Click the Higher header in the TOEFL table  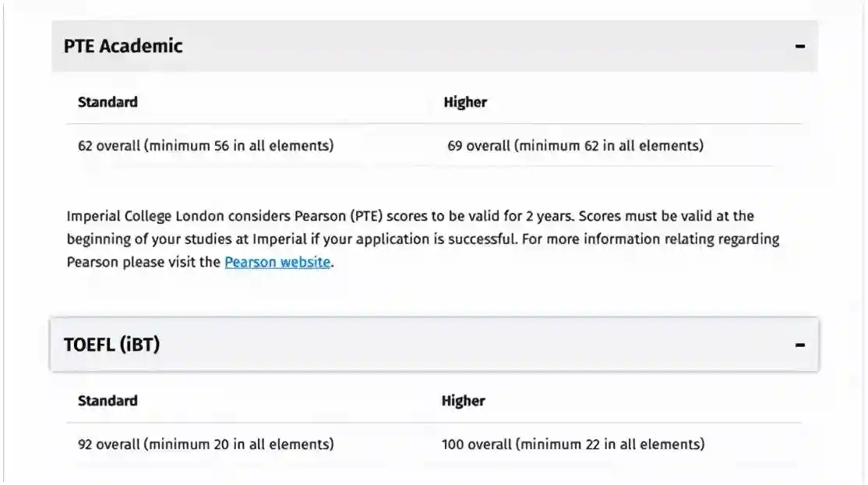pyautogui.click(x=463, y=401)
